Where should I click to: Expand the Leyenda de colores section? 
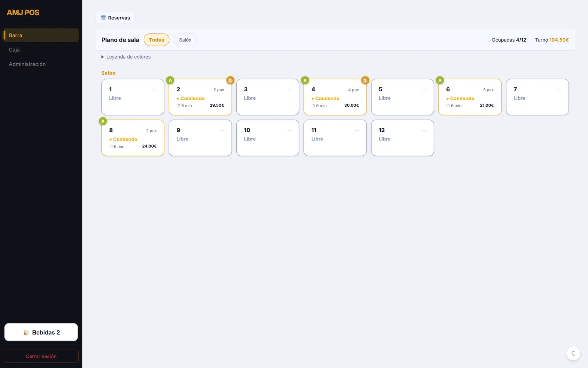126,57
